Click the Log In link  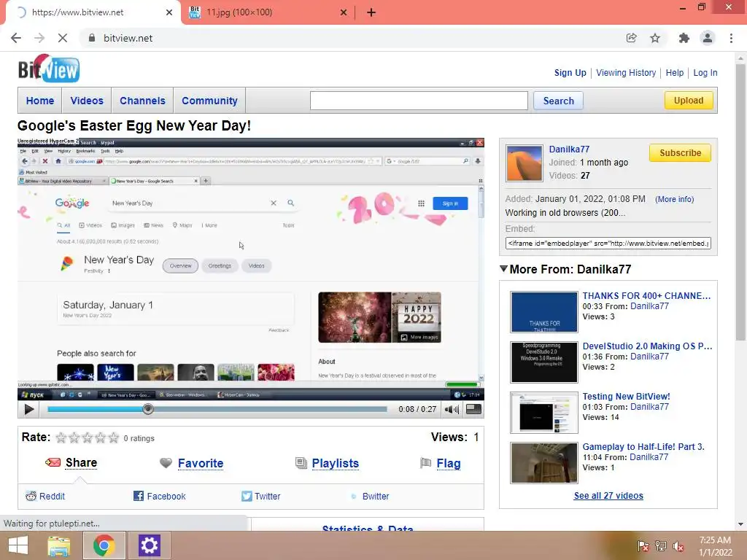705,73
